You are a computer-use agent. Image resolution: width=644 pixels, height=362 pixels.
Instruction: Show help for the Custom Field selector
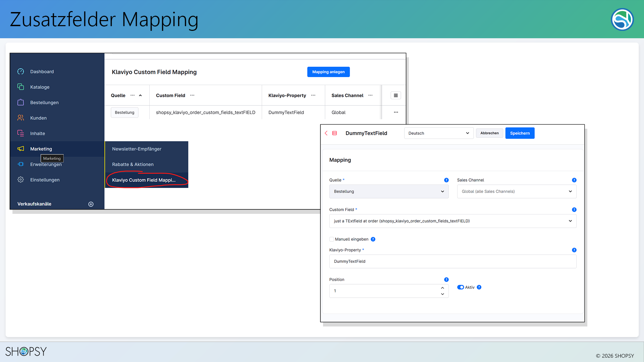(574, 209)
